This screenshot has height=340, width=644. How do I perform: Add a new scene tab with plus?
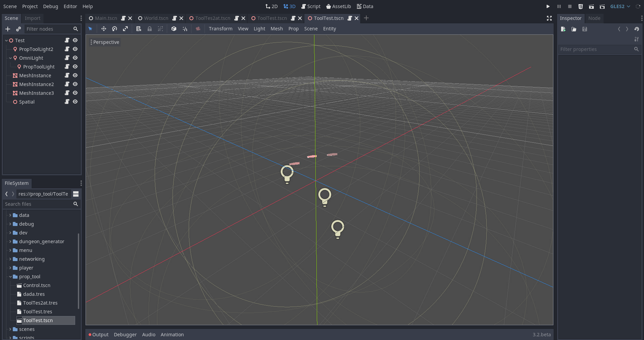366,18
